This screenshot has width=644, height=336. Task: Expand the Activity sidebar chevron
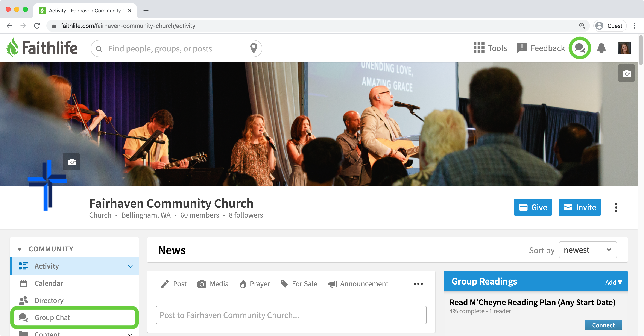(130, 266)
